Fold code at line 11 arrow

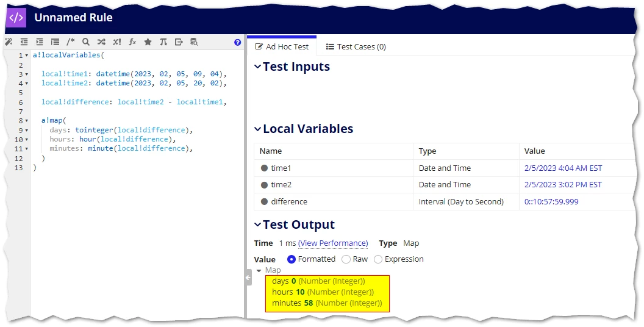[27, 149]
